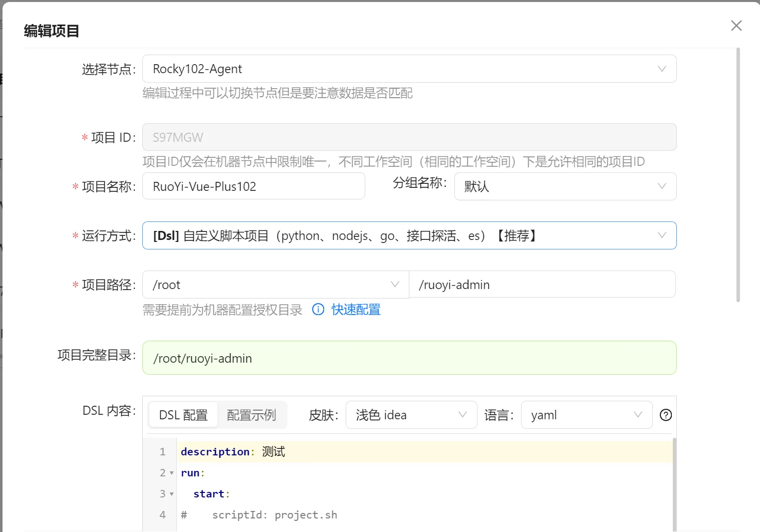Collapse the start: block fold arrow
The height and width of the screenshot is (532, 760).
click(171, 494)
